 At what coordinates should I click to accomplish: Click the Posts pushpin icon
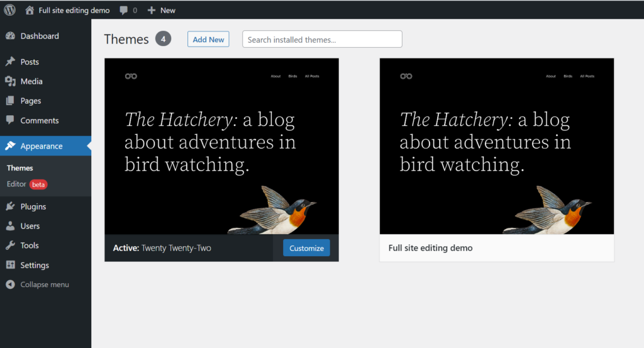click(x=10, y=62)
